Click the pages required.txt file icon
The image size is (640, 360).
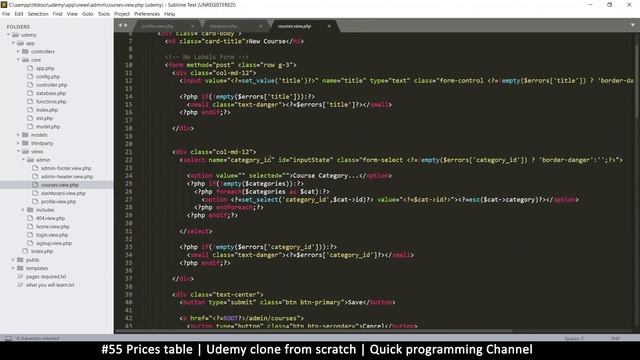tap(20, 276)
